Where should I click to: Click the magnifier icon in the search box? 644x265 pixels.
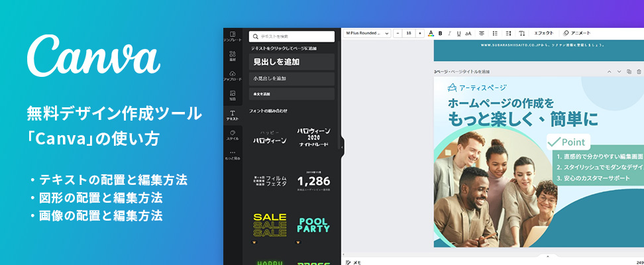pos(256,36)
